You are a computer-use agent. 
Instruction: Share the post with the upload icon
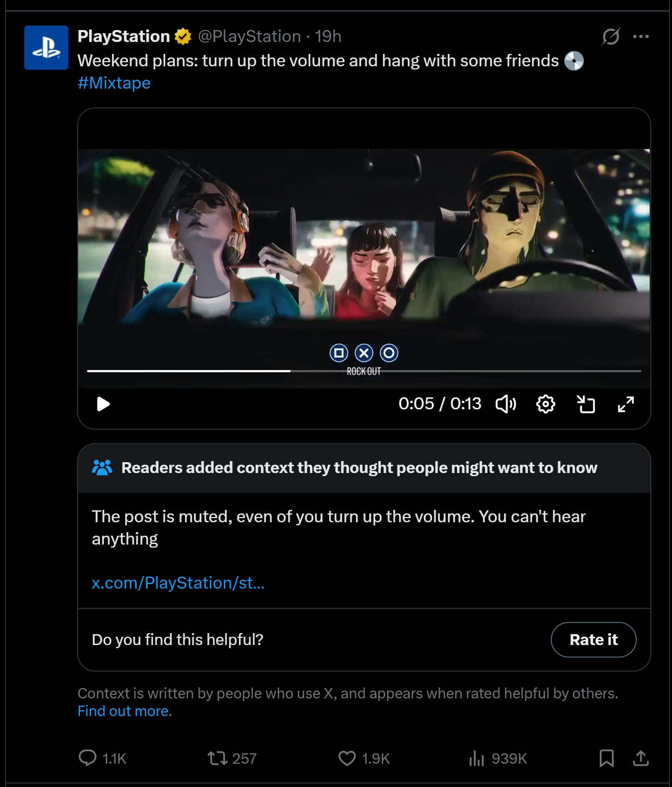tap(641, 758)
